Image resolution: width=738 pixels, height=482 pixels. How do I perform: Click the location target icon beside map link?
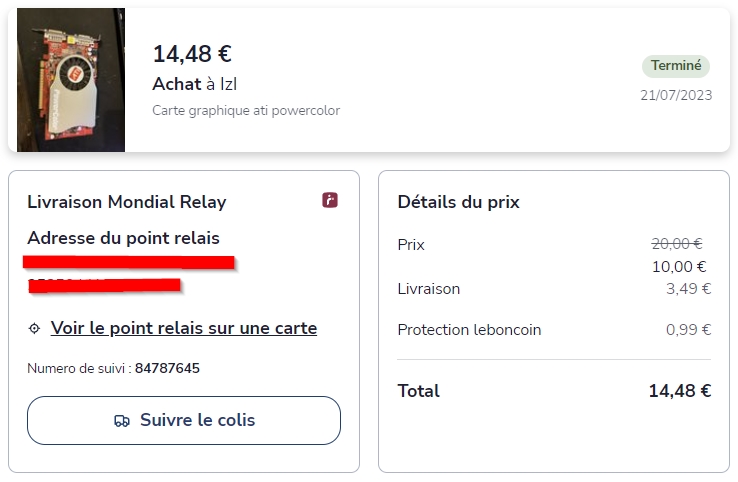[x=35, y=328]
